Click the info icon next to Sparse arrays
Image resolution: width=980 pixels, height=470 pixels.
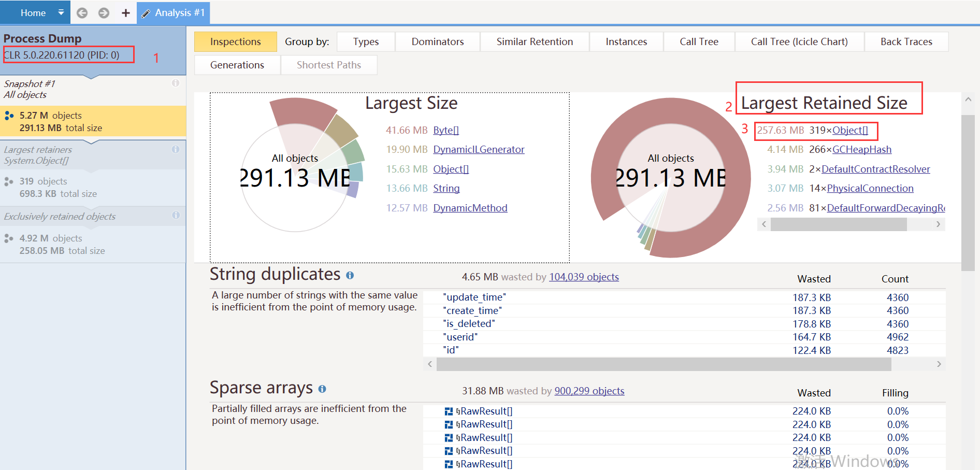[322, 389]
